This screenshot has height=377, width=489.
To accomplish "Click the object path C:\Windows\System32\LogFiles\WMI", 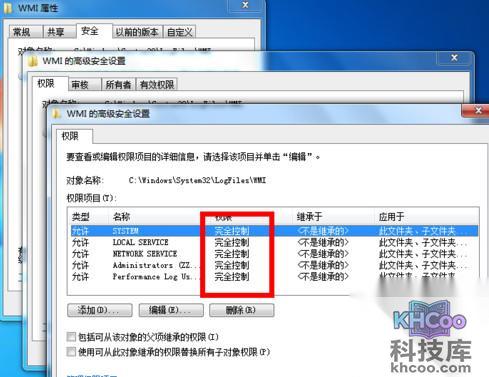I will tap(197, 180).
